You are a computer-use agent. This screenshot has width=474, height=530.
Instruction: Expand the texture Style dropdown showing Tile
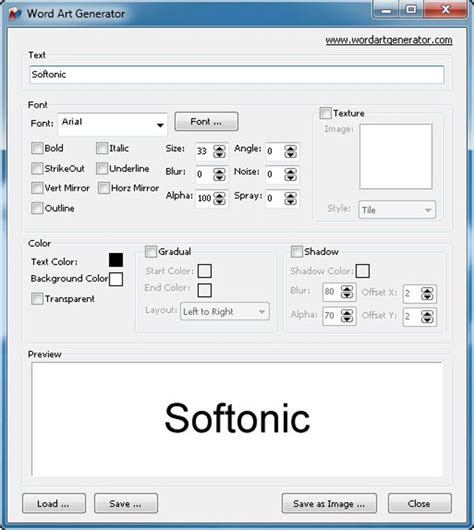(x=397, y=210)
